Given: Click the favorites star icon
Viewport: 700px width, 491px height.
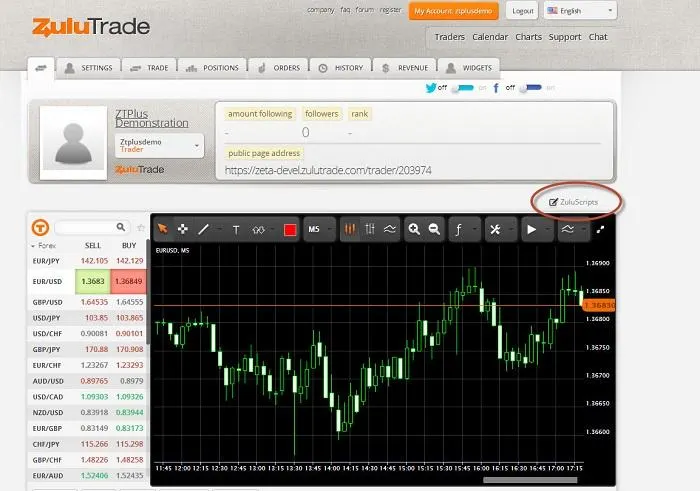Looking at the screenshot, I should coord(141,228).
